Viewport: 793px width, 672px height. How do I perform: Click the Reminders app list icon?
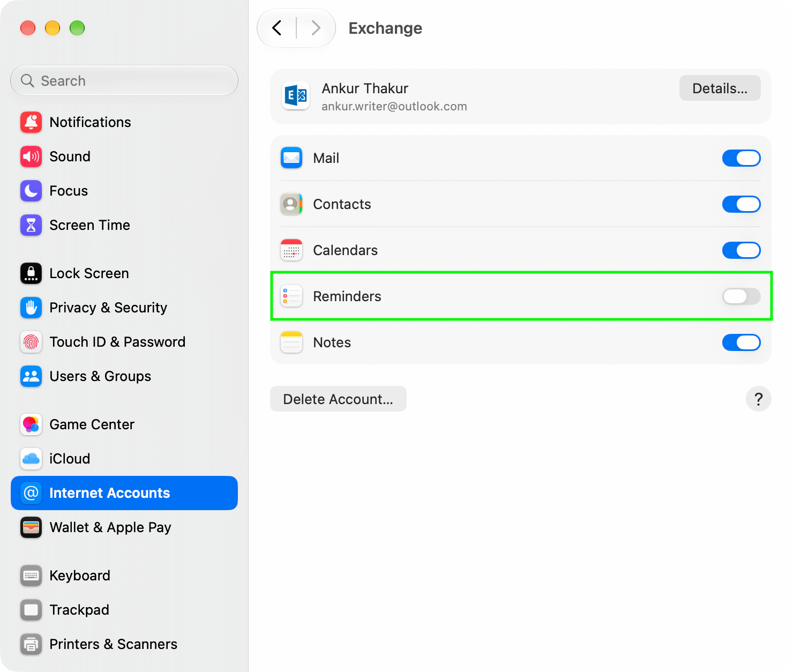click(291, 296)
